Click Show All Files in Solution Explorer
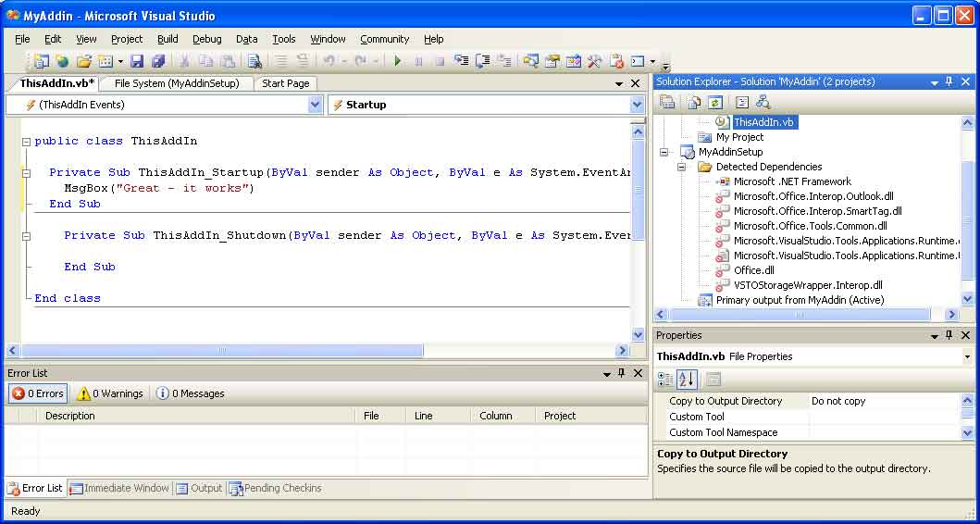 (x=694, y=103)
